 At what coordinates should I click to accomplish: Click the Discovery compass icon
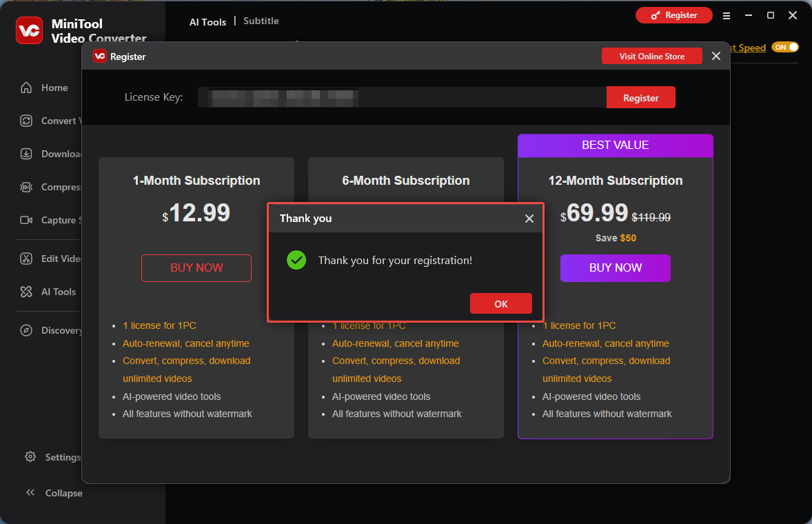(x=26, y=330)
